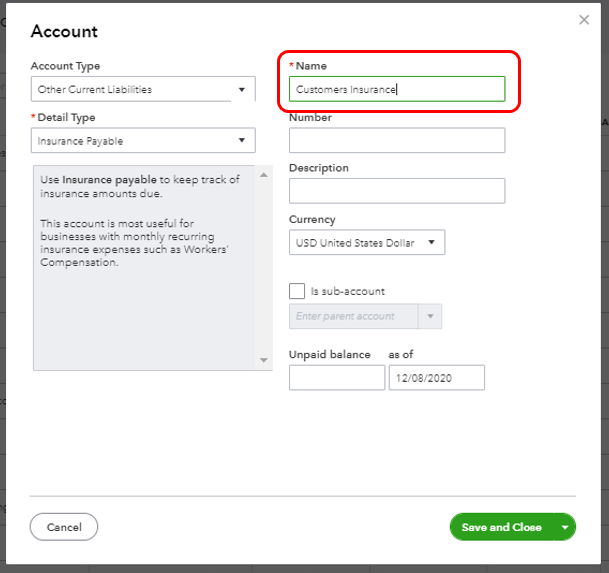The width and height of the screenshot is (609, 573).
Task: Open the Detail Type dropdown
Action: pyautogui.click(x=142, y=141)
